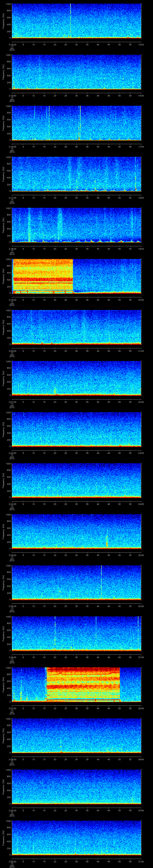
Task: Click the 20:00 end time label
Action: (x=141, y=300)
